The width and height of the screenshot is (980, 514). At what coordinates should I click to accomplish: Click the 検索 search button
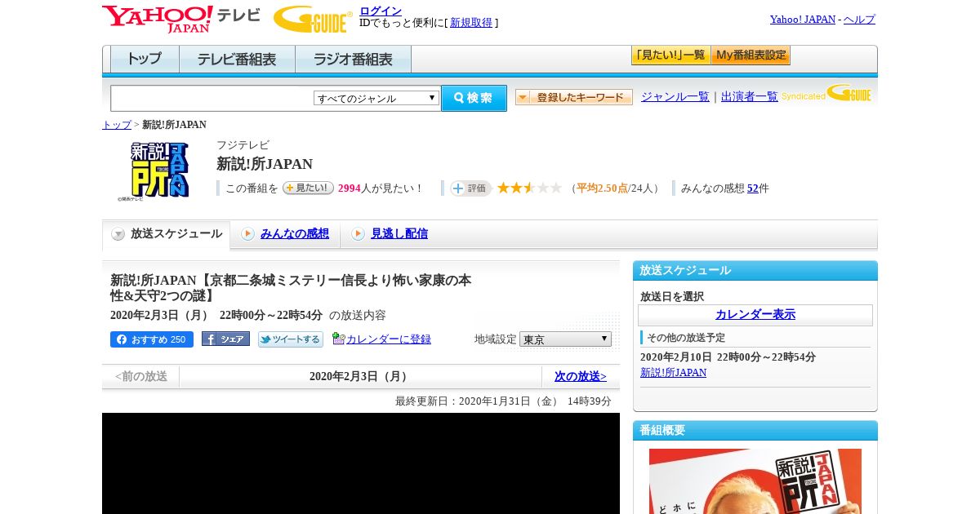[474, 98]
